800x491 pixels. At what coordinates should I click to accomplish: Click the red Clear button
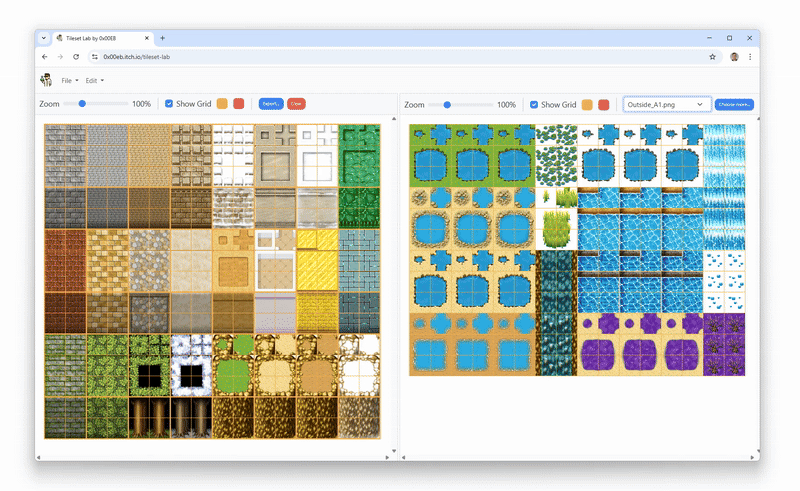tap(296, 104)
